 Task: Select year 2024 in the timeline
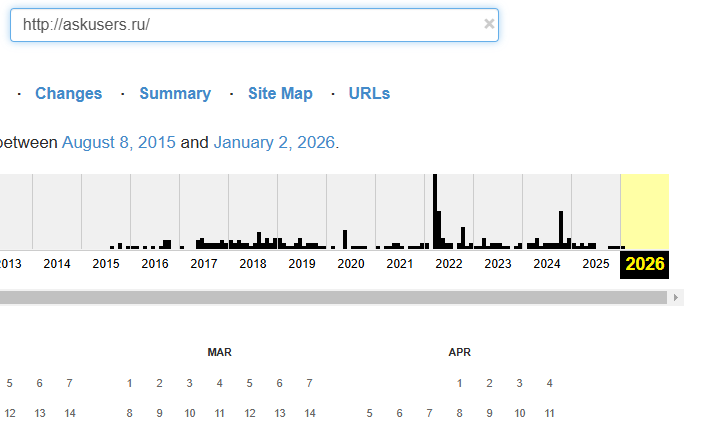tap(546, 264)
